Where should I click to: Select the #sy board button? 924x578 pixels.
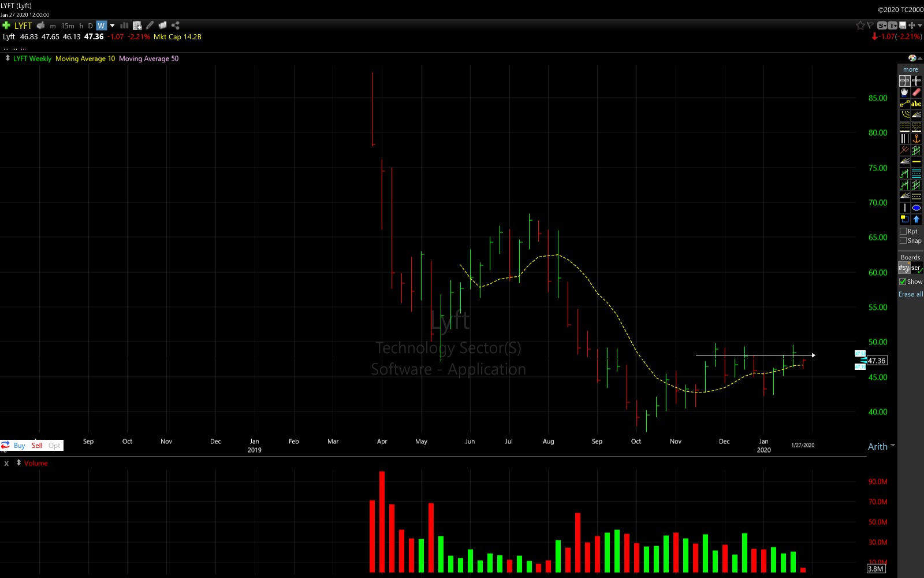(x=904, y=268)
